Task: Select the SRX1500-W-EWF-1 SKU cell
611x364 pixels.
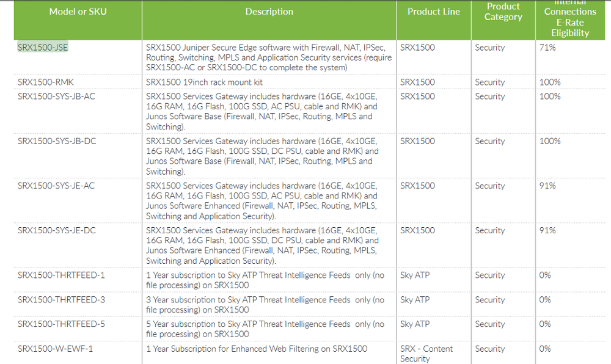Action: (56, 349)
